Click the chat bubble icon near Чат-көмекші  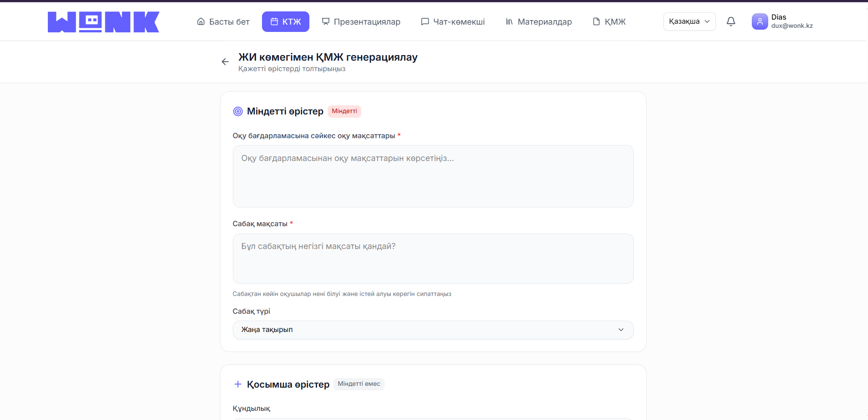(x=425, y=21)
